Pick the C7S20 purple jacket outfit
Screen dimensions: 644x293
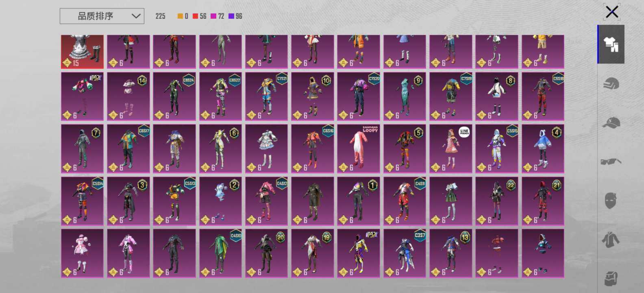[359, 96]
